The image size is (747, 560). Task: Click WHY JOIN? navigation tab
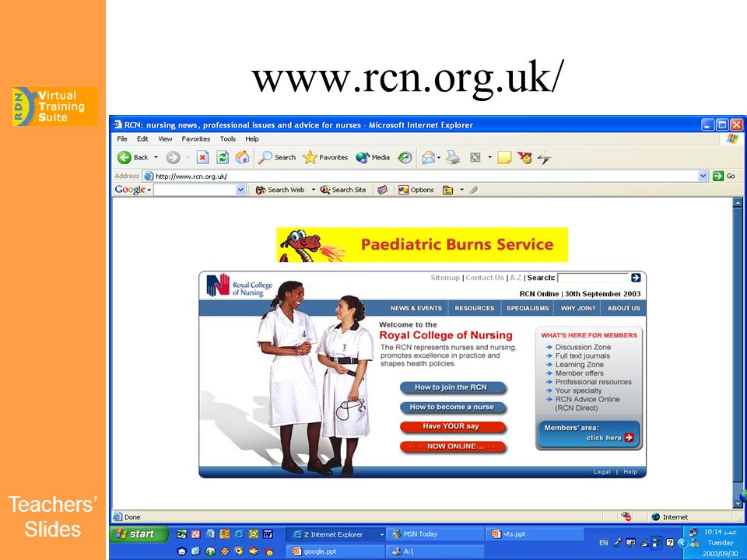coord(578,309)
